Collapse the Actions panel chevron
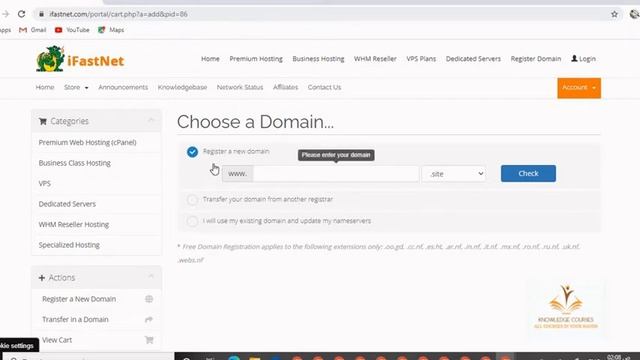Viewport: 640px width, 360px height. coord(151,277)
